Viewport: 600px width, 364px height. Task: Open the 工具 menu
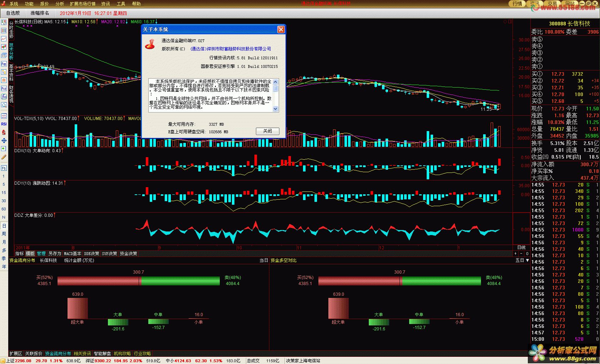[x=121, y=4]
